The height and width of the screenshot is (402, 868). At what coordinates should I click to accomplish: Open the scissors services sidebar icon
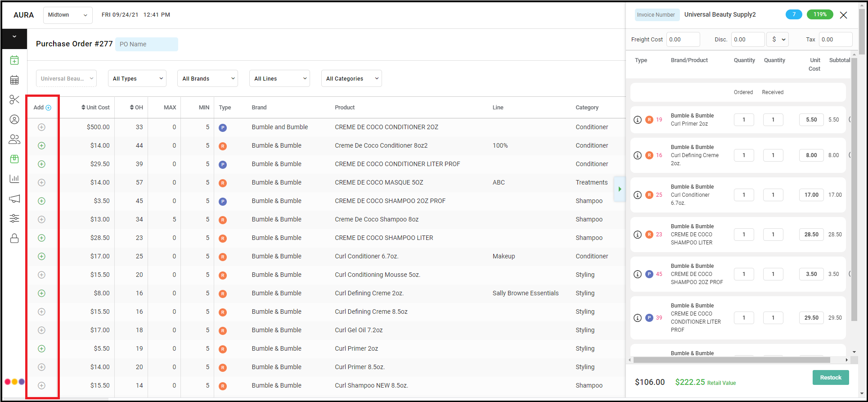click(x=14, y=99)
